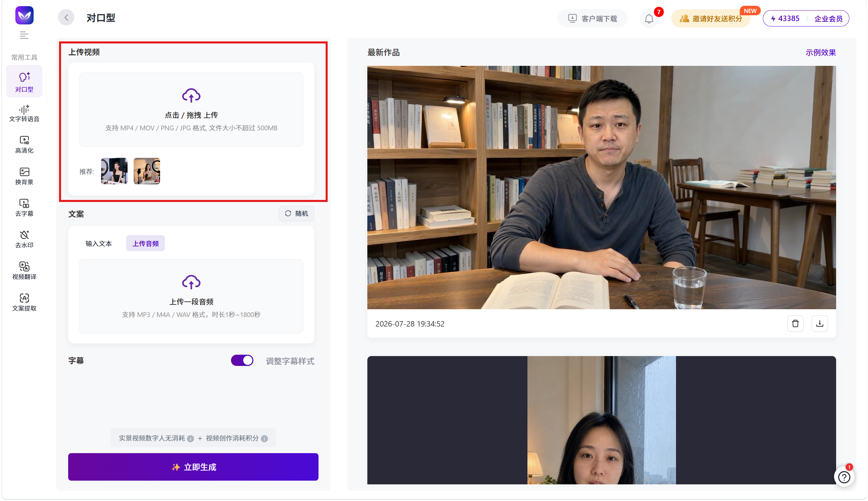Image resolution: width=868 pixels, height=501 pixels.
Task: Open notifications via the bell icon
Action: (x=649, y=19)
